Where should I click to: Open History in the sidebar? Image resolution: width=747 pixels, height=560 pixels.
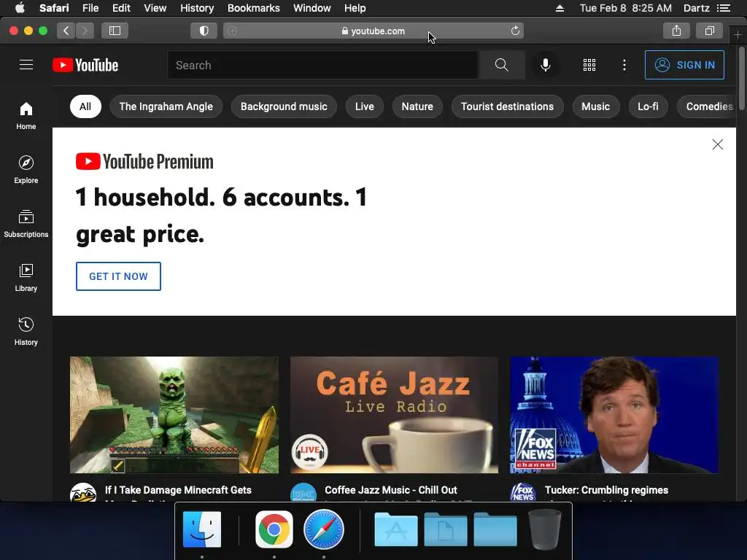pos(26,332)
